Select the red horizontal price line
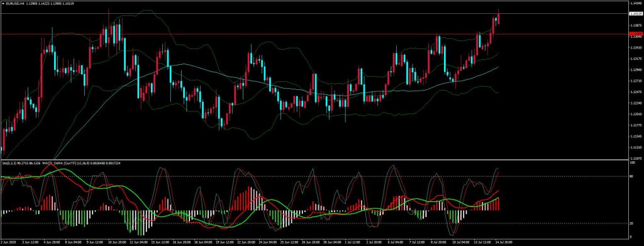Image resolution: width=644 pixels, height=246 pixels. pos(314,34)
